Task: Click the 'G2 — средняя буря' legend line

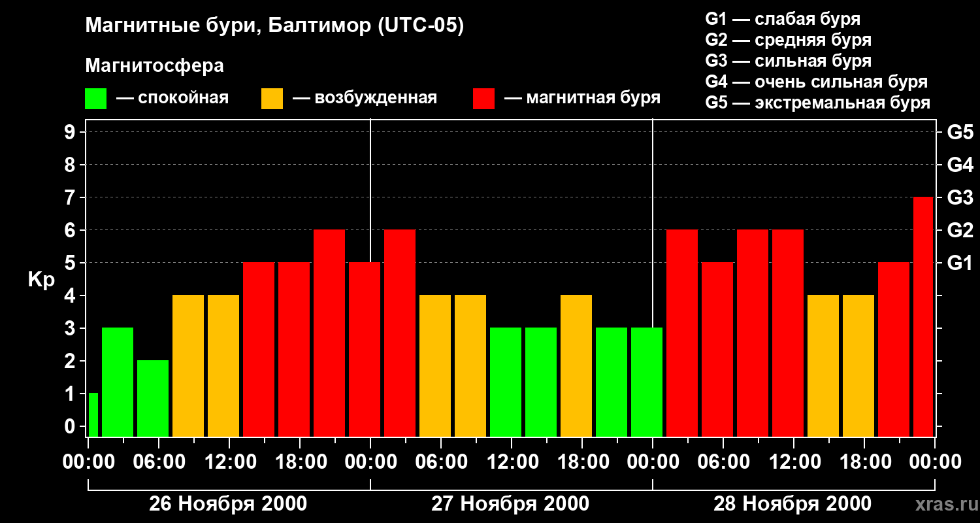Action: pyautogui.click(x=789, y=40)
